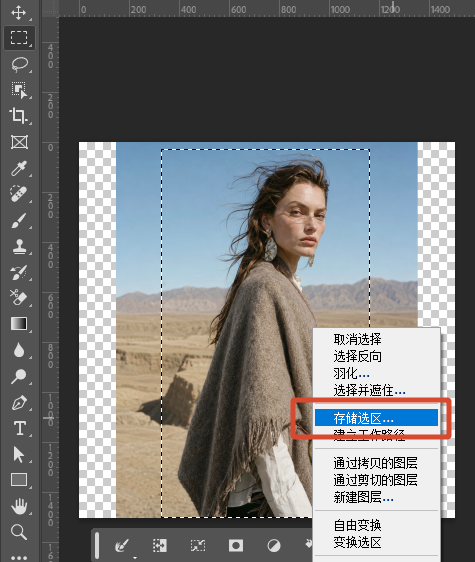Choose 新建图层... from the context menu

(376, 497)
